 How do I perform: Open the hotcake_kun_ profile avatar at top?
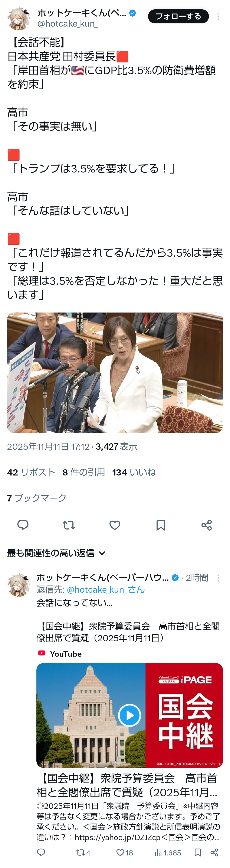click(x=19, y=18)
